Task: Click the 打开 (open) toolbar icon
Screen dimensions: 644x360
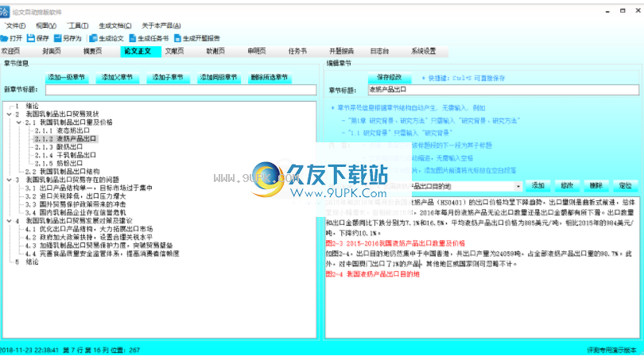Action: tap(5, 38)
